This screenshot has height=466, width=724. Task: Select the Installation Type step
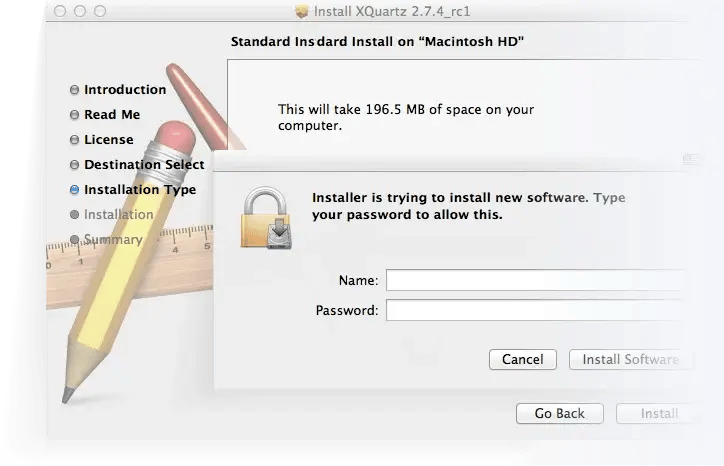tap(140, 190)
